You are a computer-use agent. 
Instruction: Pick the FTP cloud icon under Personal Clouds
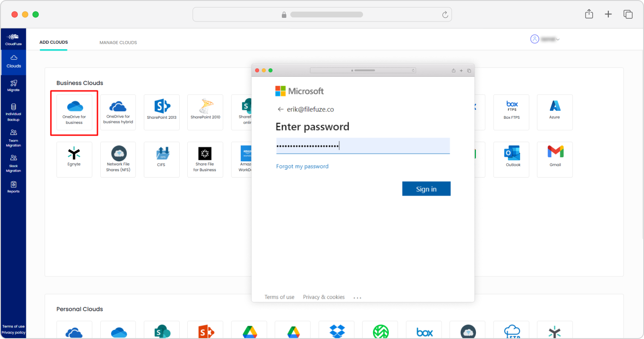point(512,332)
